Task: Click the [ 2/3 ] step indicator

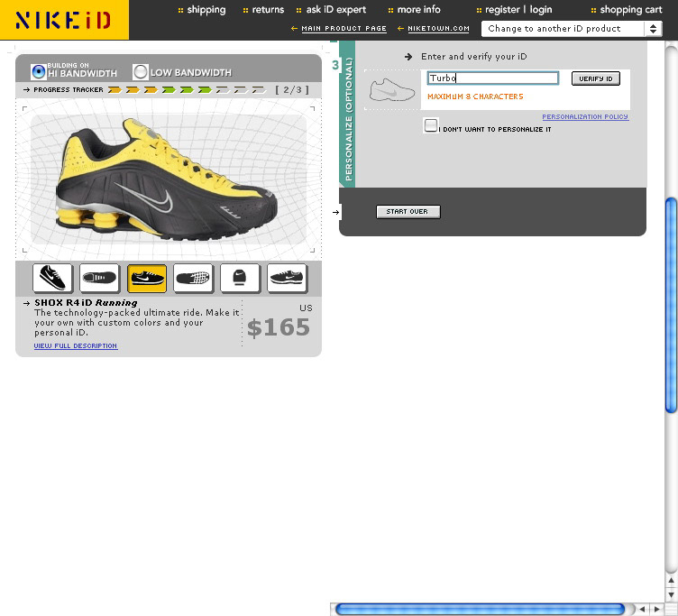Action: (292, 90)
